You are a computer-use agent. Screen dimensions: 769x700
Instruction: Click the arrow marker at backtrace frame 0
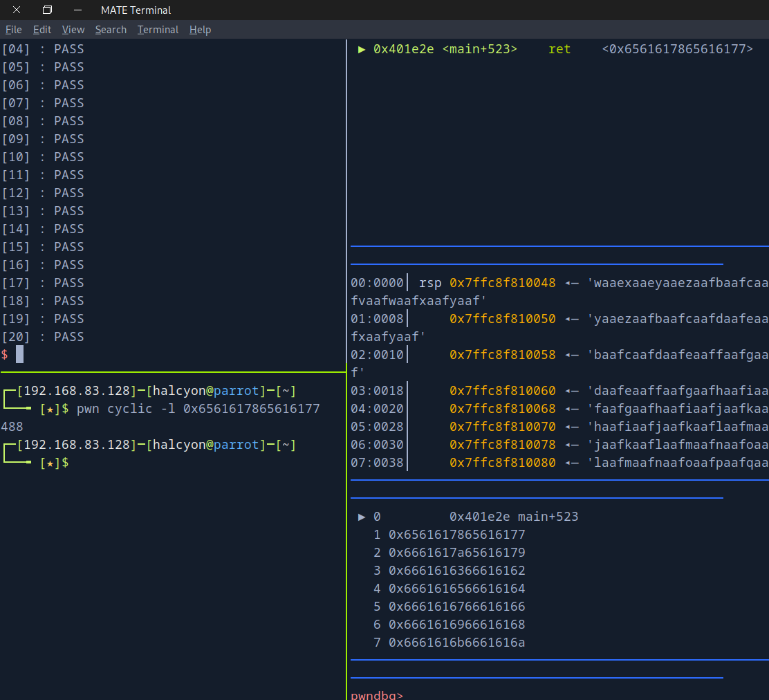362,517
